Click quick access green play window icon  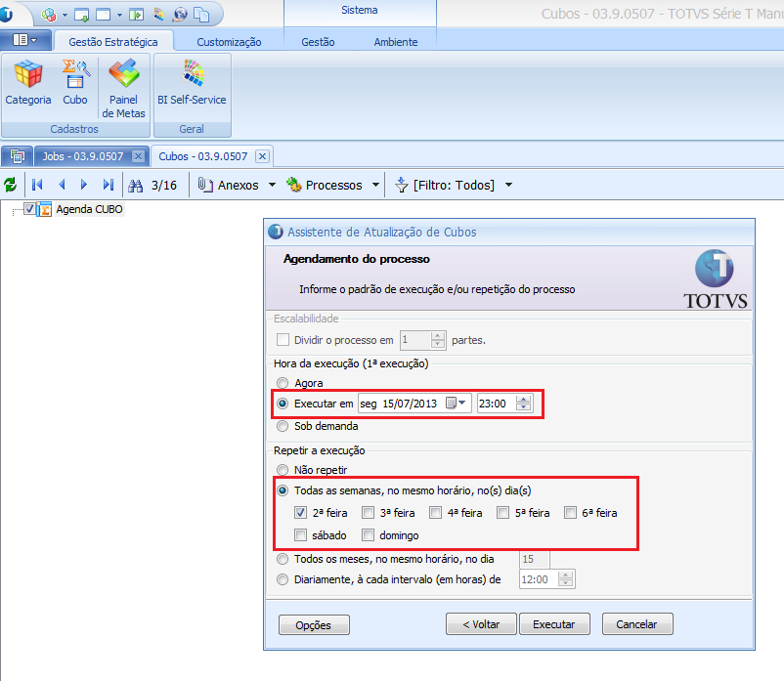136,15
